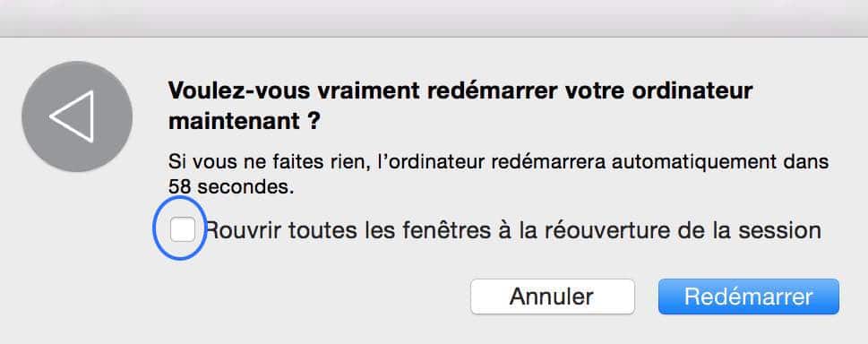Click the Annuler button
Viewport: 868px width, 344px height.
coord(552,297)
